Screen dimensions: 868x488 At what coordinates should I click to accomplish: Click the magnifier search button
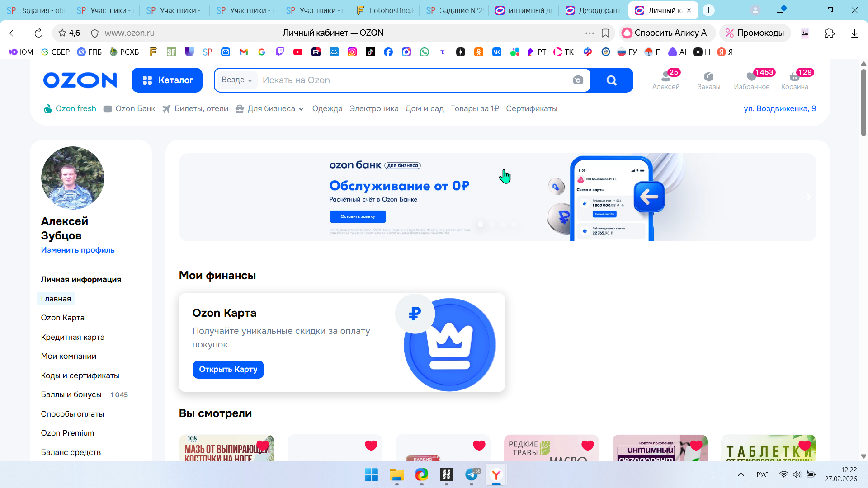[x=611, y=80]
